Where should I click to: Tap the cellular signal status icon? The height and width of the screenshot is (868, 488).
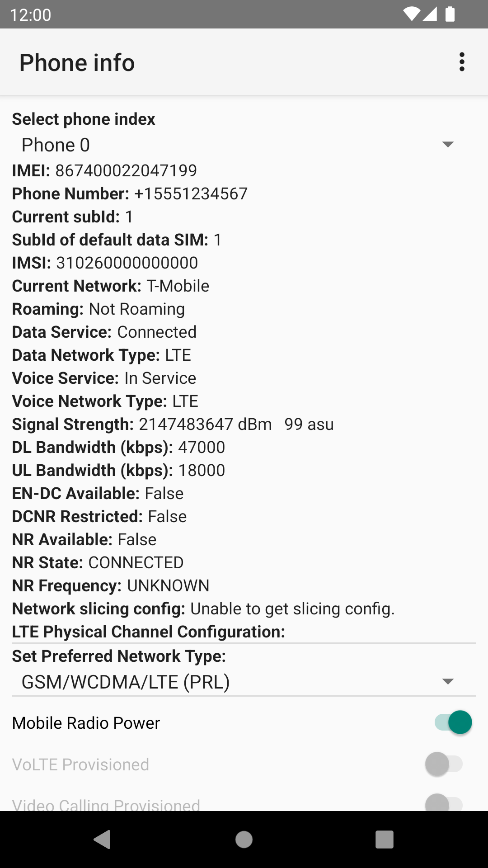click(430, 14)
